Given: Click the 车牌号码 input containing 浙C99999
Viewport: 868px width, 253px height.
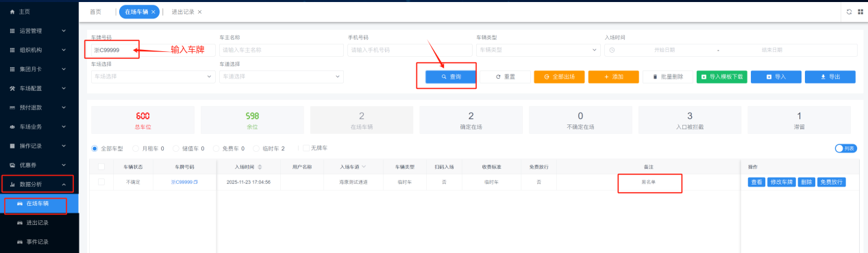Looking at the screenshot, I should point(153,50).
